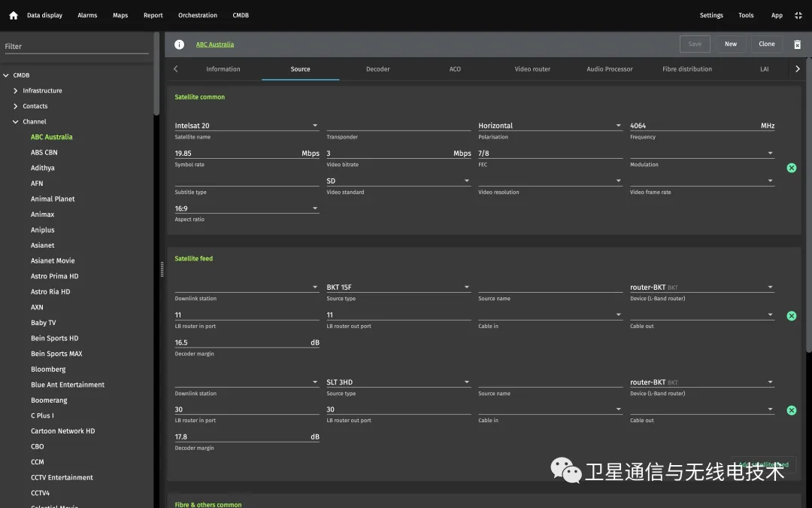The height and width of the screenshot is (508, 812).
Task: Open the Aspect ratio dropdown
Action: (247, 208)
